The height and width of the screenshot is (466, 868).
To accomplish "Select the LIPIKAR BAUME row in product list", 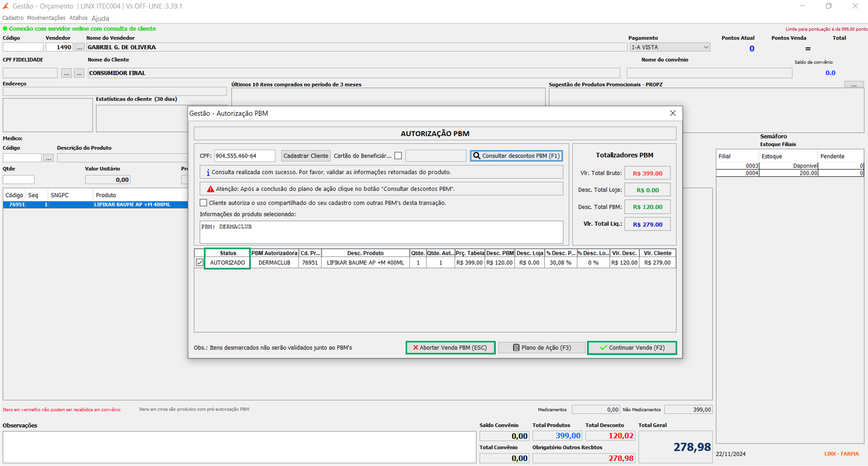I will (x=95, y=205).
